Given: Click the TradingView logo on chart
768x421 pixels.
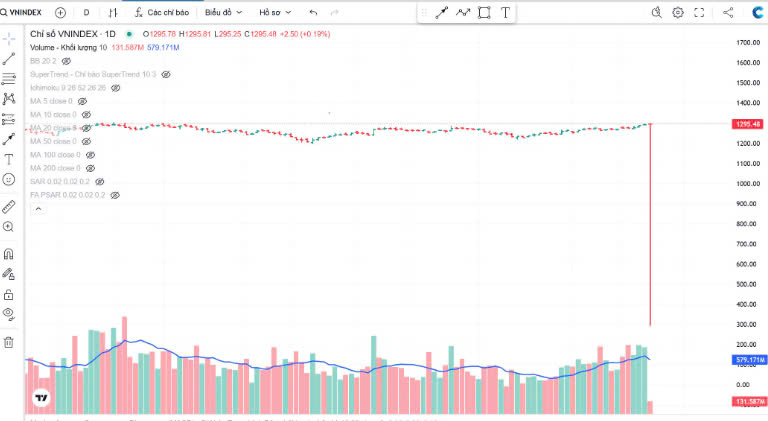Looking at the screenshot, I should tap(42, 398).
